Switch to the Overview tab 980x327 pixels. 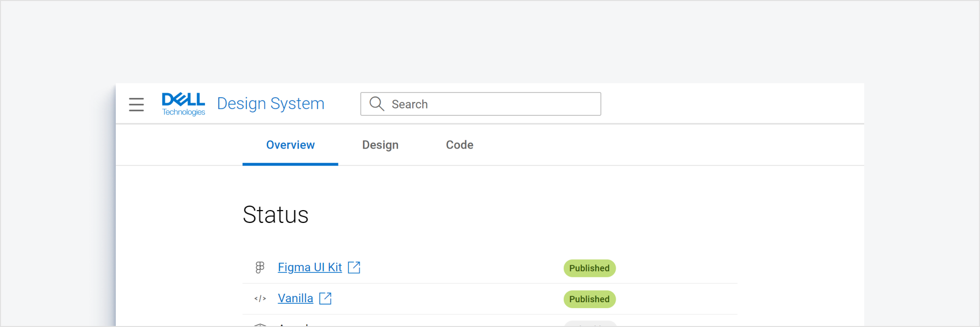coord(291,145)
